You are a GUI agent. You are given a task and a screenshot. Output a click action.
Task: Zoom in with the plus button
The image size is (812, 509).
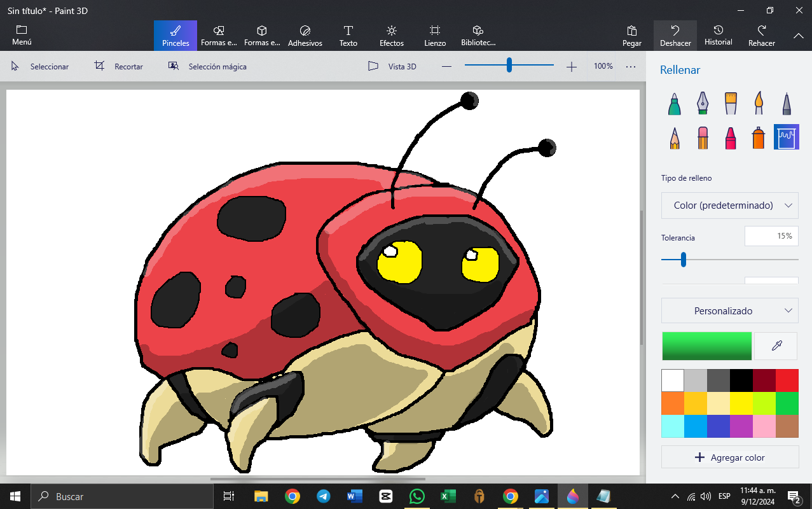tap(572, 66)
